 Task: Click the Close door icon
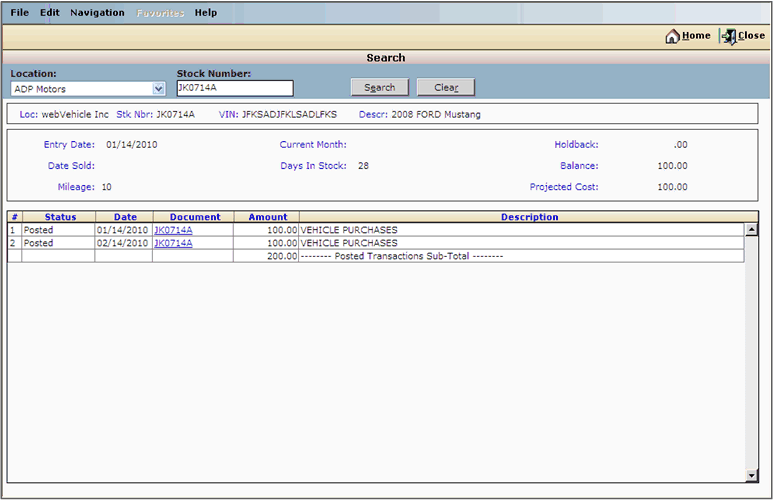(728, 36)
